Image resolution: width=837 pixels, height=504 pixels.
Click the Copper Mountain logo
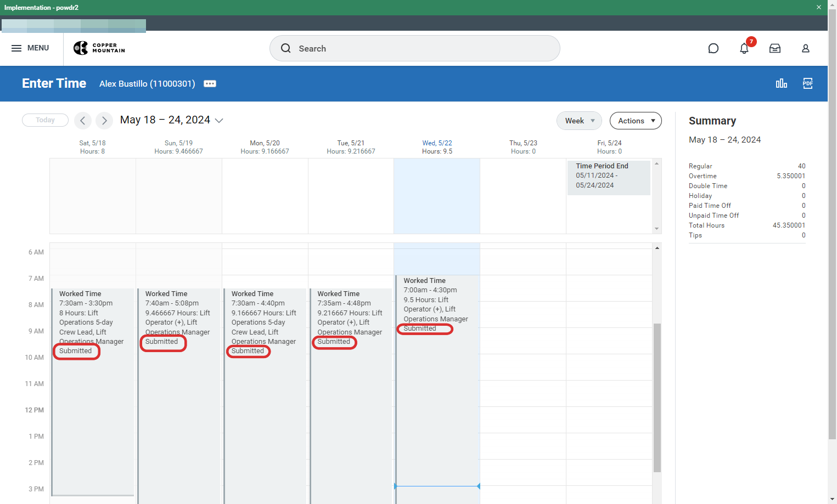99,48
